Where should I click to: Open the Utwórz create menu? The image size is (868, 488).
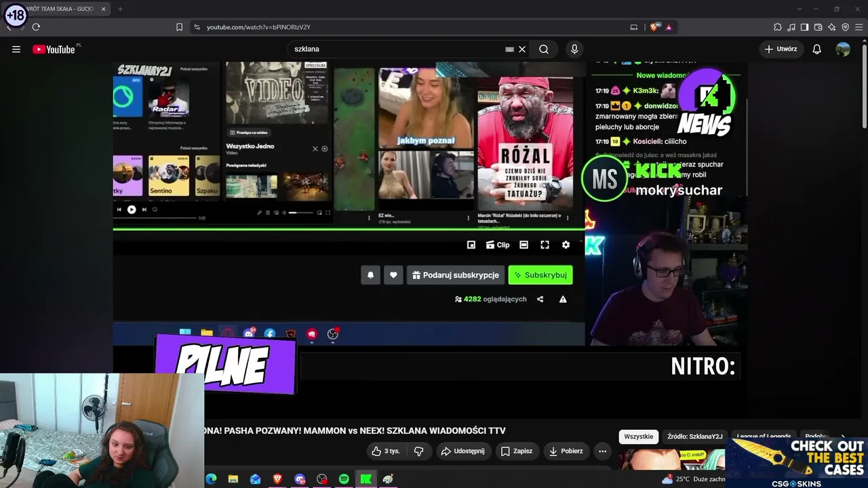781,49
